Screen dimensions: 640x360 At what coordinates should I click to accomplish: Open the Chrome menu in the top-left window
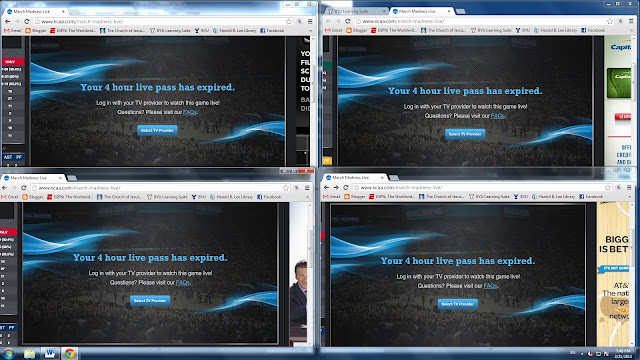[310, 21]
